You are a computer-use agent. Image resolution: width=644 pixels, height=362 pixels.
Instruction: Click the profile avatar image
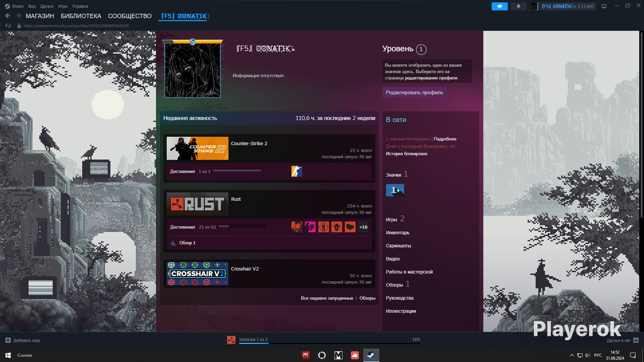(192, 70)
